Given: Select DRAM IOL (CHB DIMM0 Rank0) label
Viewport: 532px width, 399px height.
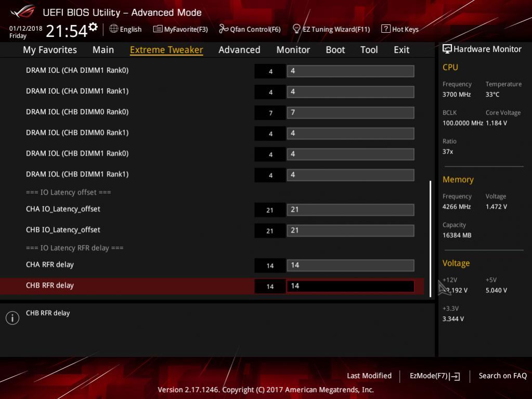Looking at the screenshot, I should [x=77, y=112].
